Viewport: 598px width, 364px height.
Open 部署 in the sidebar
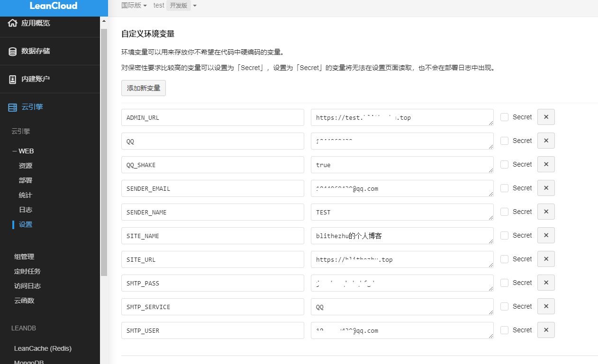[26, 180]
